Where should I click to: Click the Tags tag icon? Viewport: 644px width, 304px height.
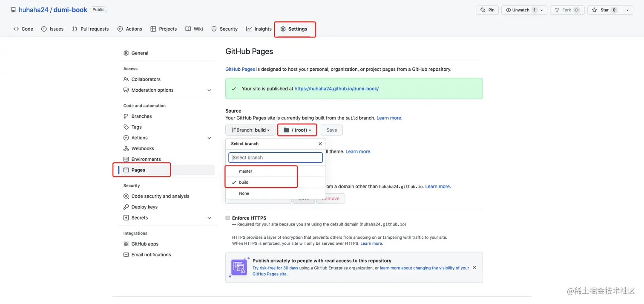[126, 127]
